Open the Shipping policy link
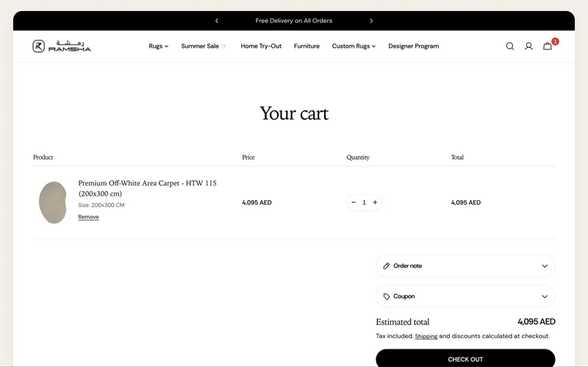This screenshot has height=367, width=588. [x=426, y=336]
